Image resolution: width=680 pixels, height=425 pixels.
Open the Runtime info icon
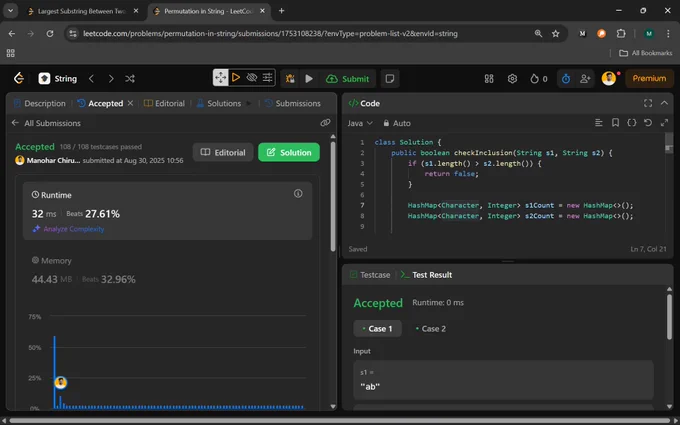[298, 194]
